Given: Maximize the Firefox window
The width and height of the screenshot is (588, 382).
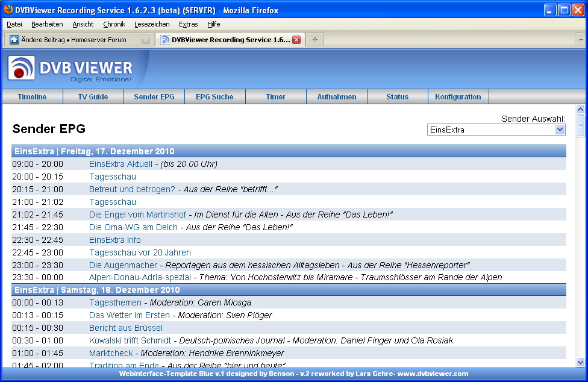Looking at the screenshot, I should pyautogui.click(x=564, y=10).
